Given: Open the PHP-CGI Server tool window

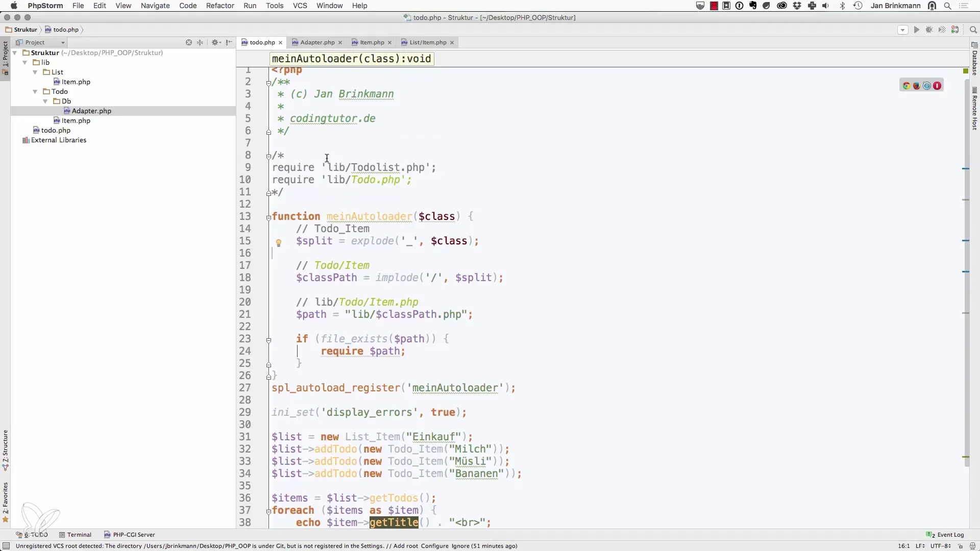Looking at the screenshot, I should (x=130, y=535).
